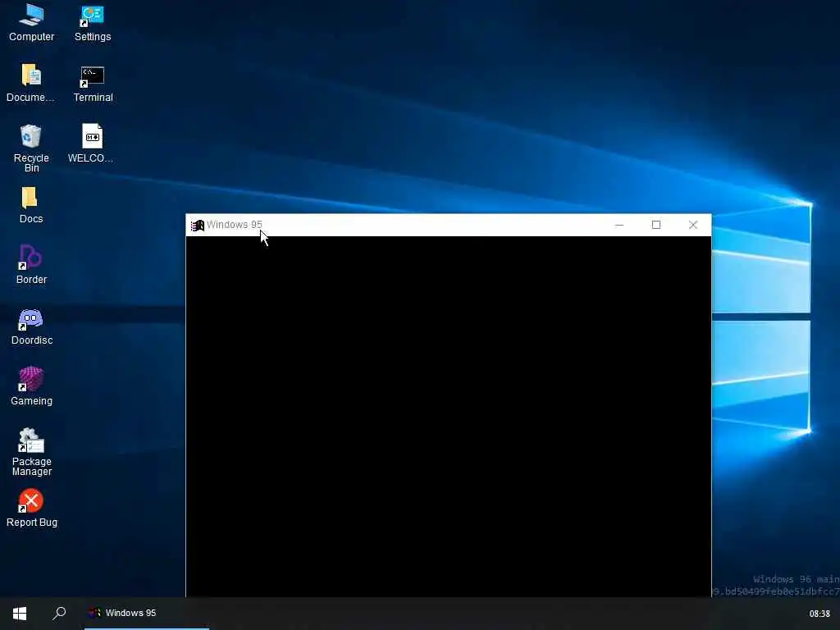Click the Windows 95 title bar text
The width and height of the screenshot is (840, 630).
click(234, 225)
